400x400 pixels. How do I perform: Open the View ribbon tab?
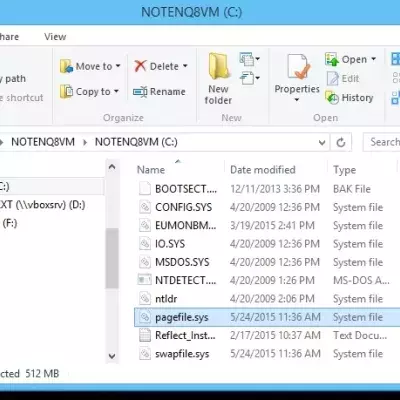55,36
